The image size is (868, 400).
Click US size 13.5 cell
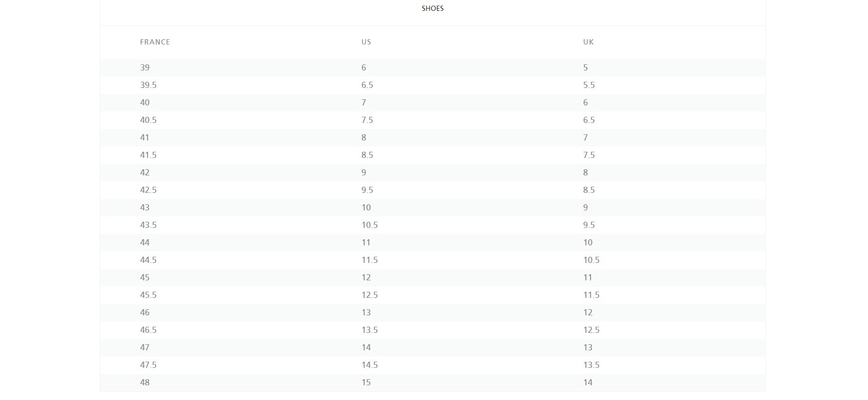click(370, 330)
